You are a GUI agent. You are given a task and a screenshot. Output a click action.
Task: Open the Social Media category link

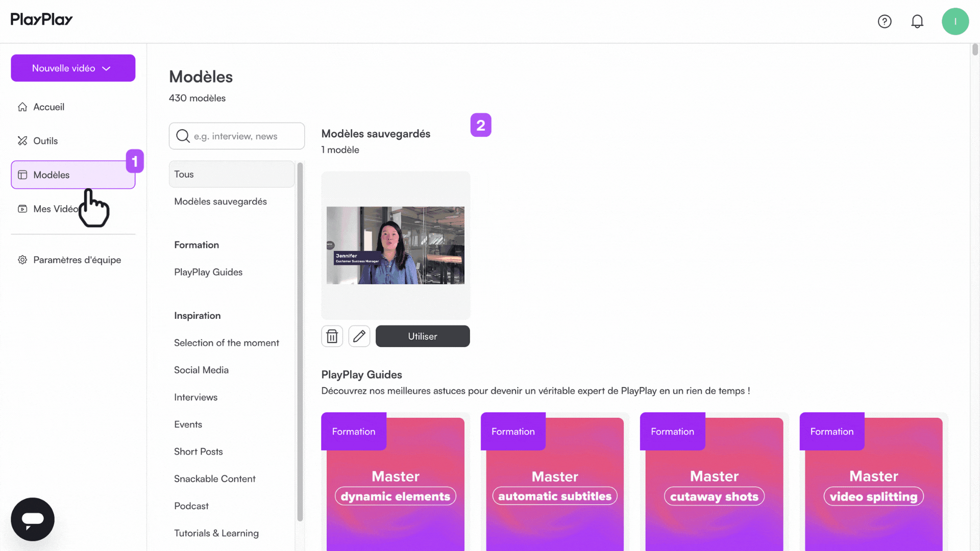tap(201, 370)
